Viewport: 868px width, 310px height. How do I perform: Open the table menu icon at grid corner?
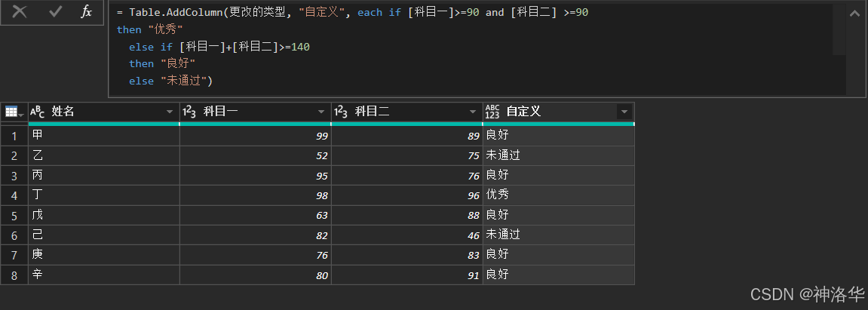pyautogui.click(x=14, y=112)
